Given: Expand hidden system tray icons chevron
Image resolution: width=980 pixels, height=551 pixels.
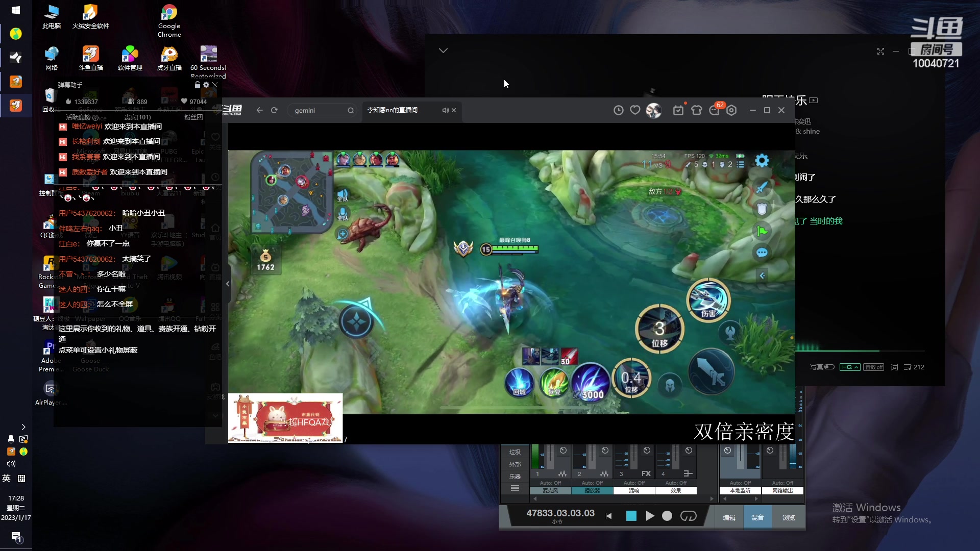Looking at the screenshot, I should click(23, 427).
